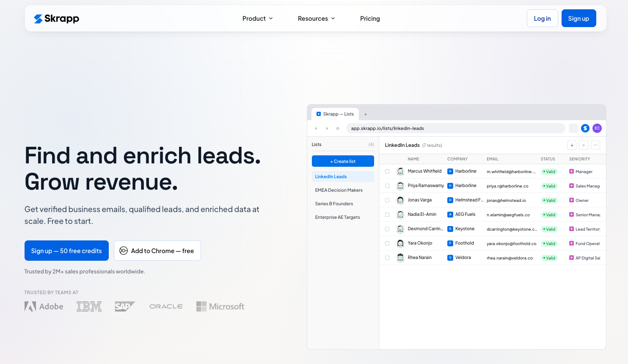Click the + Create list button

[x=343, y=161]
